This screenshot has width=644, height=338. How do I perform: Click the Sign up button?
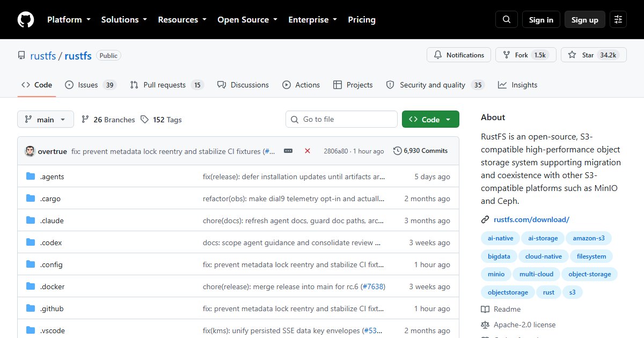pyautogui.click(x=585, y=20)
